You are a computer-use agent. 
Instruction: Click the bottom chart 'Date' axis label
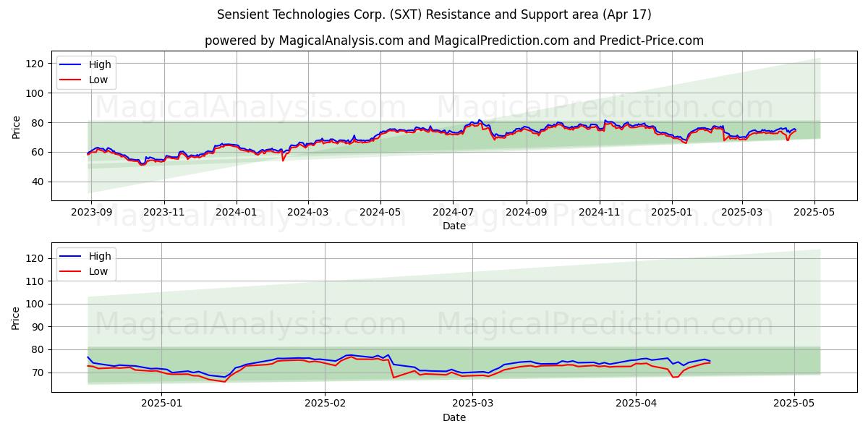click(x=454, y=417)
